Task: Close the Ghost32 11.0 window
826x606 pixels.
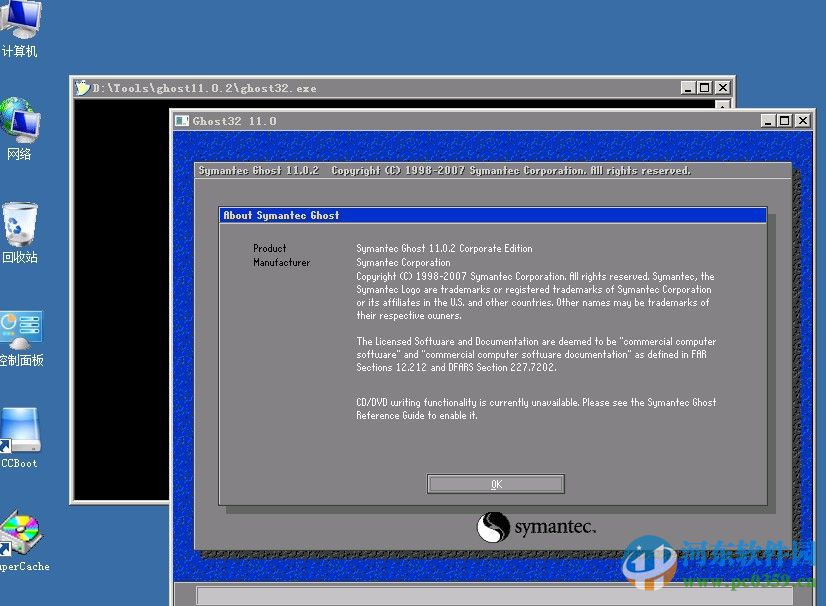Action: pyautogui.click(x=802, y=121)
